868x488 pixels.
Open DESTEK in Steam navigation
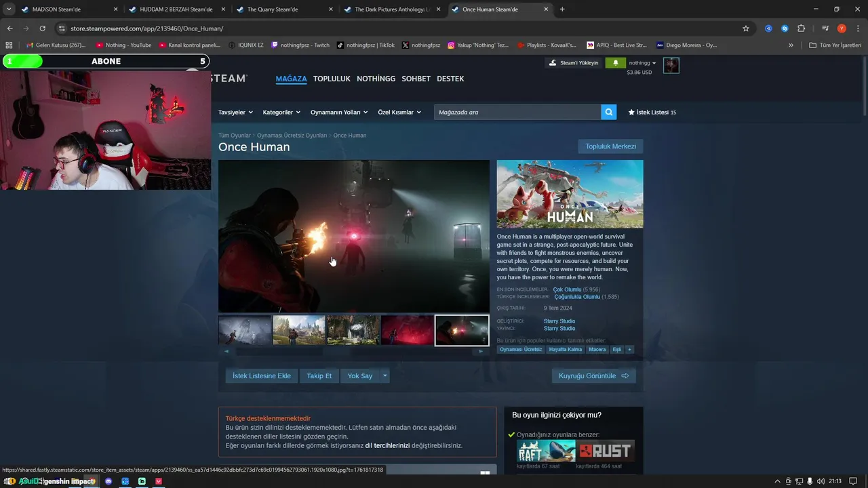[450, 79]
